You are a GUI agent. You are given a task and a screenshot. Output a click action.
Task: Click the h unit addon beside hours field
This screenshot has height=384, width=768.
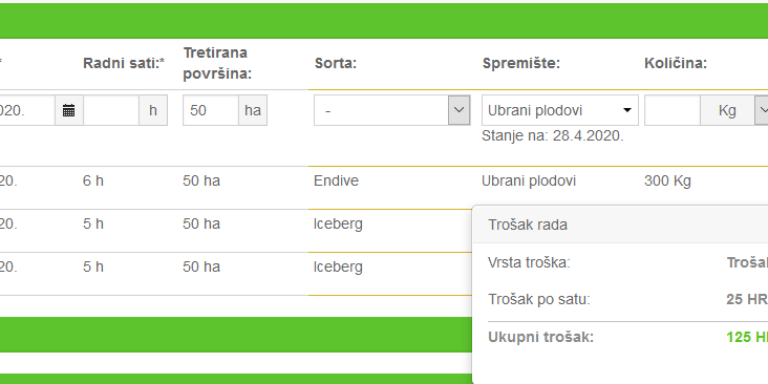tap(153, 110)
